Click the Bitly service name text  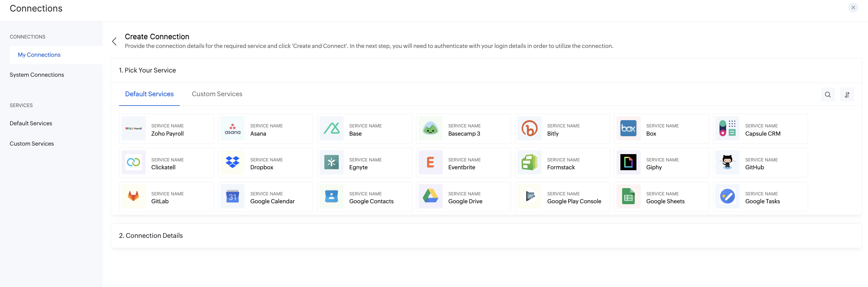point(553,133)
